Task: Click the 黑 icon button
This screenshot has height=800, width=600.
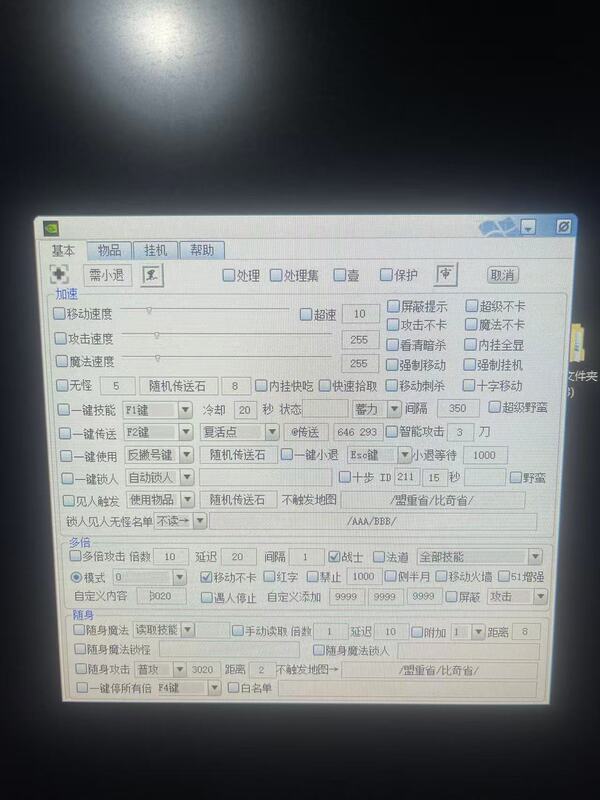Action: (x=152, y=276)
